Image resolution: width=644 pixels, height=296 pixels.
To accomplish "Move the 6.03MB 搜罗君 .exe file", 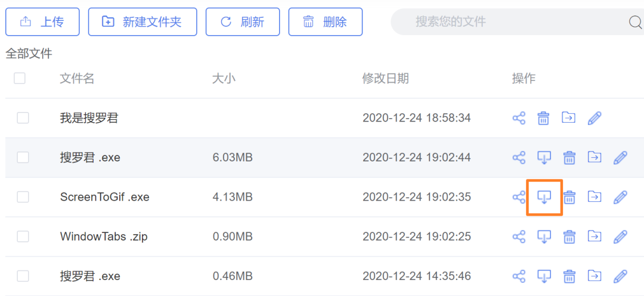I will click(595, 157).
